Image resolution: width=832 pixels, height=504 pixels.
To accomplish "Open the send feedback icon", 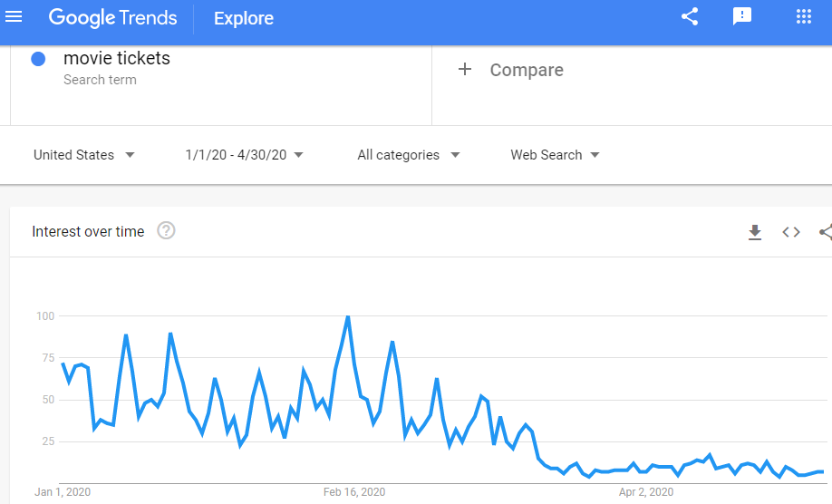I will (742, 17).
